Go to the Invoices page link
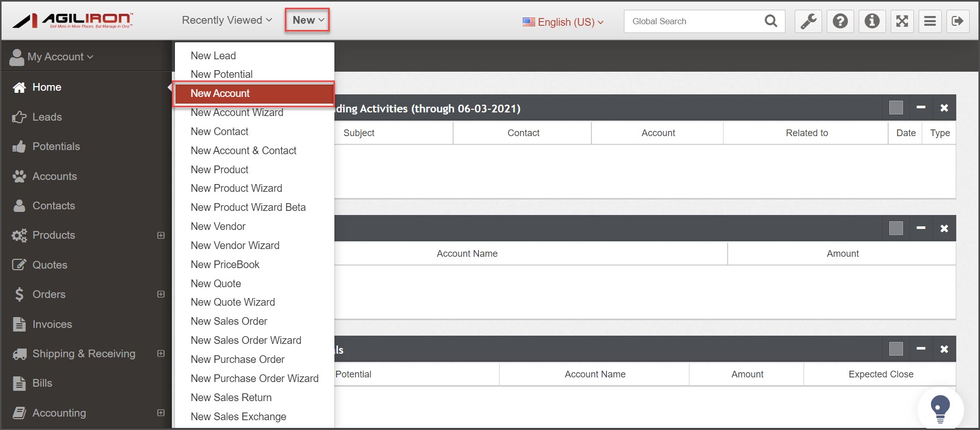 pos(52,324)
